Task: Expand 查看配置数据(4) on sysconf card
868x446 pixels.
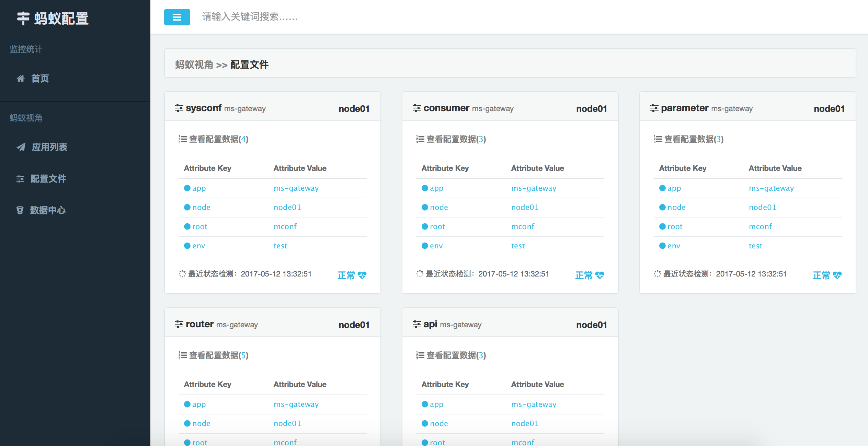Action: (218, 139)
